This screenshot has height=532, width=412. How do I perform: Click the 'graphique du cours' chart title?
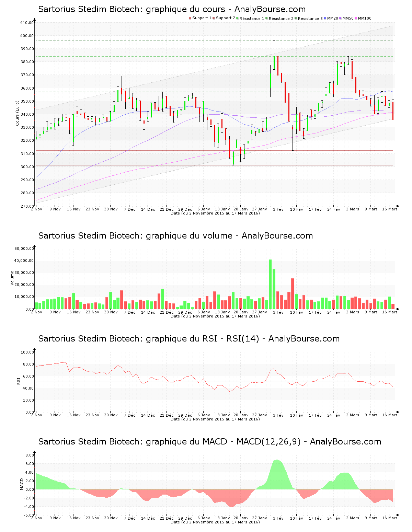click(x=172, y=9)
